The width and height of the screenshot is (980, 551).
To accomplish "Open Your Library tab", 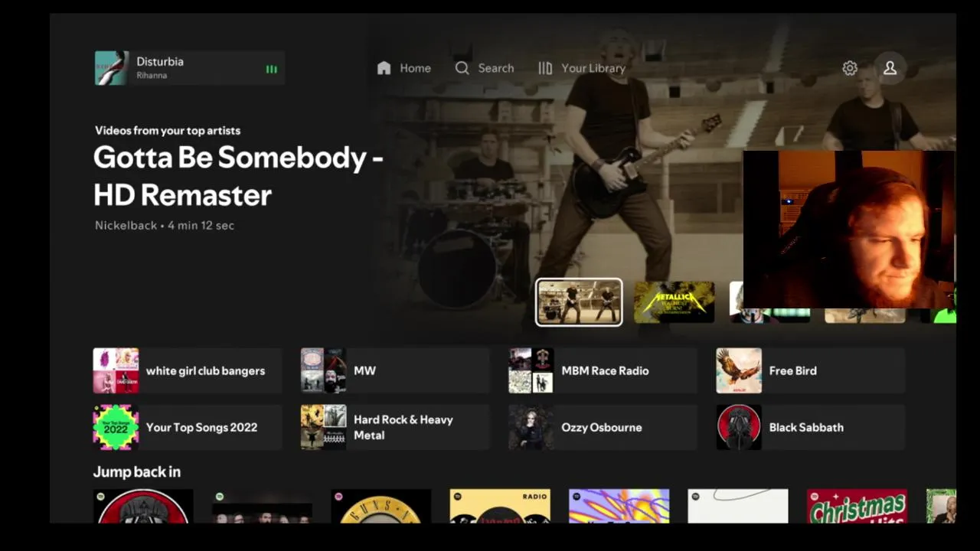I will pyautogui.click(x=581, y=68).
